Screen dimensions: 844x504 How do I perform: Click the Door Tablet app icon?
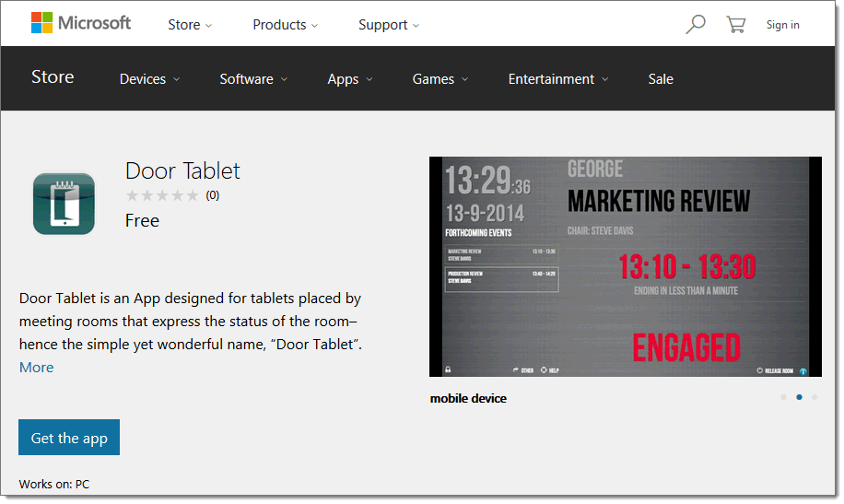pyautogui.click(x=64, y=204)
